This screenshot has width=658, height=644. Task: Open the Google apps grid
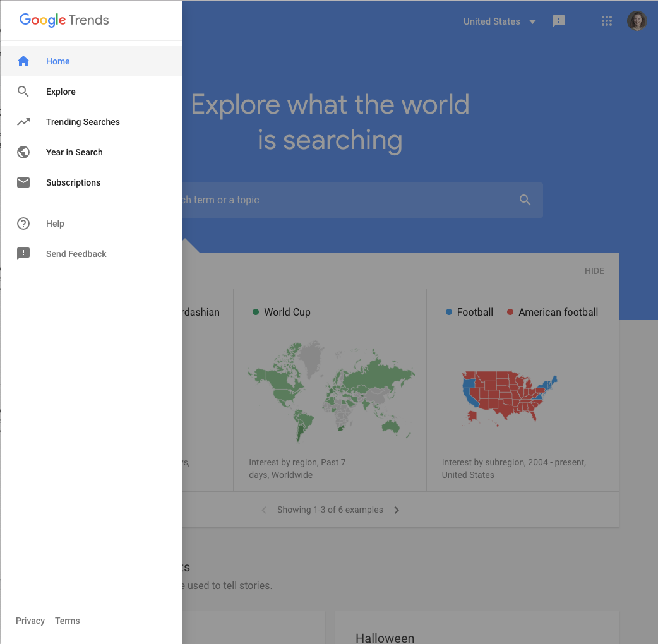(x=606, y=21)
